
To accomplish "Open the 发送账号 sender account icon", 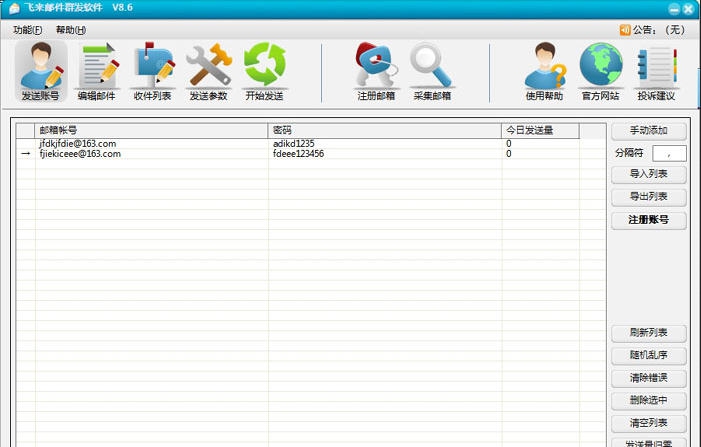I will coord(41,72).
